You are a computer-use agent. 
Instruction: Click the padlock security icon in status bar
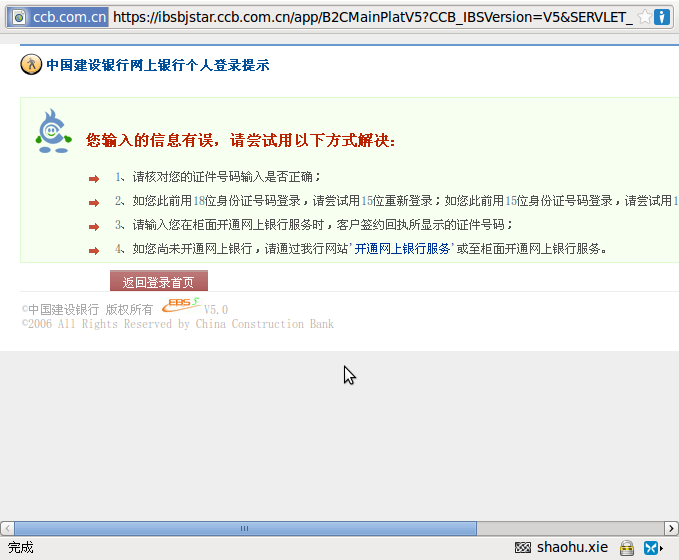coord(627,548)
